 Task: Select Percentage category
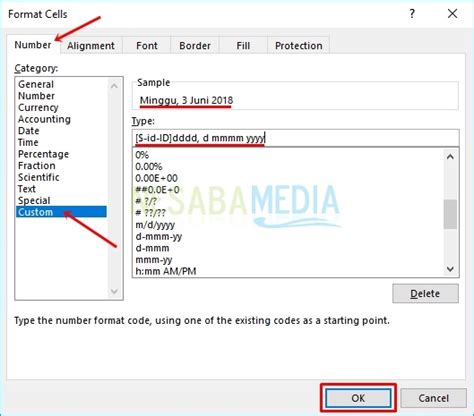[x=61, y=154]
